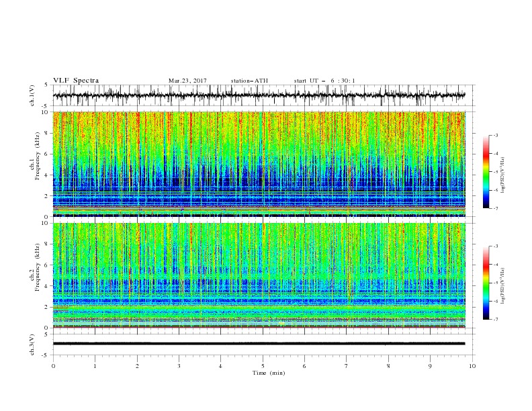Select the ch.2 "Frequency (kHz)" axis label
Screen dimensions: 532x411
click(38, 267)
